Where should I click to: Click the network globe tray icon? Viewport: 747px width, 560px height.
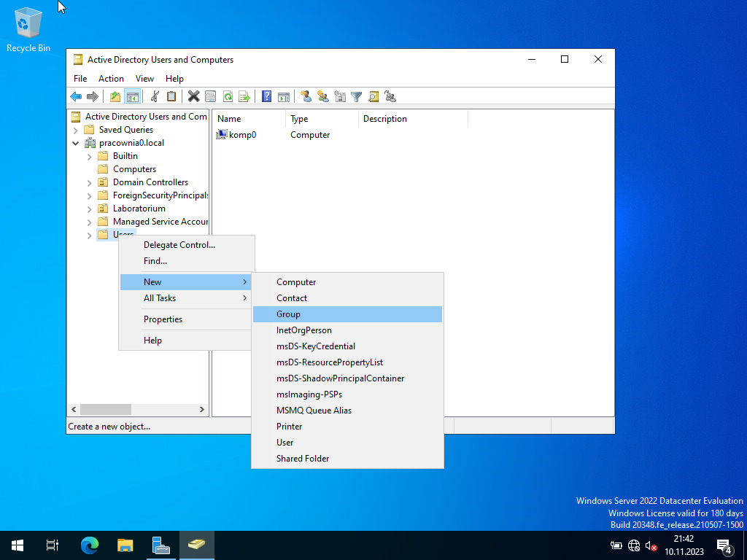pos(634,545)
